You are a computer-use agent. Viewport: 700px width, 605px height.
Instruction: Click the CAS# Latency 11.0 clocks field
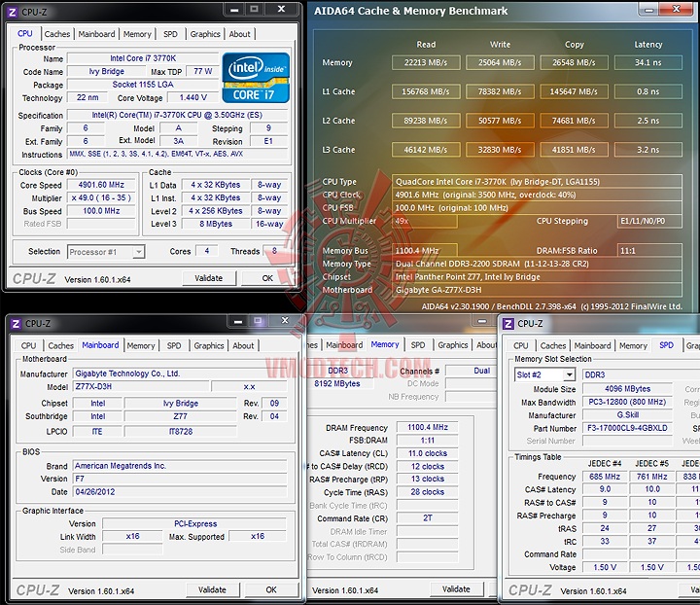427,453
